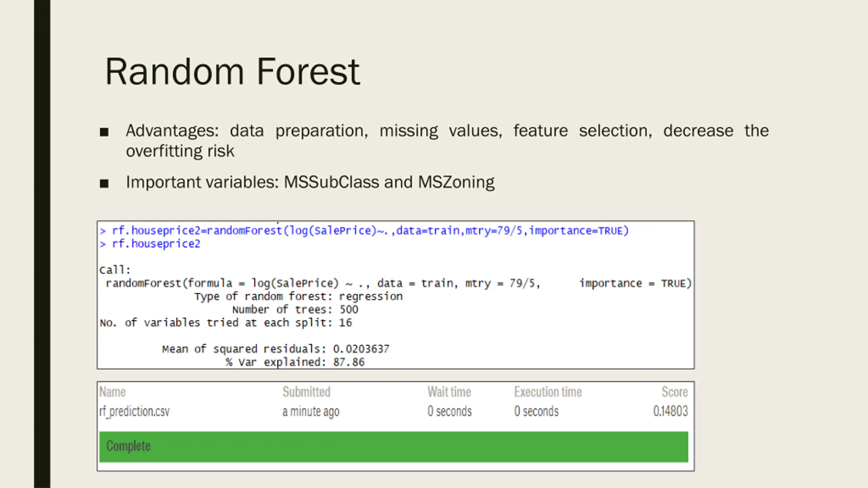The image size is (868, 488).
Task: Click the 'a minute ago' submitted value
Action: 311,411
